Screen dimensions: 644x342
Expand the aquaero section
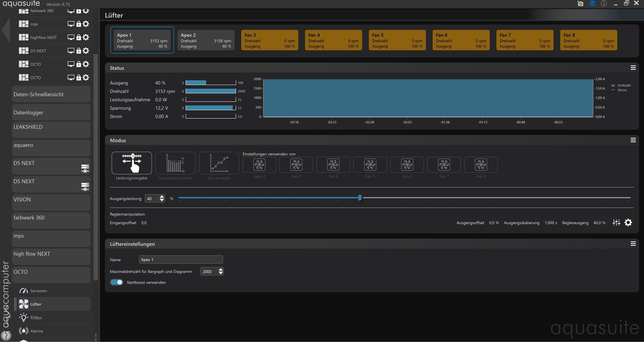pos(51,148)
